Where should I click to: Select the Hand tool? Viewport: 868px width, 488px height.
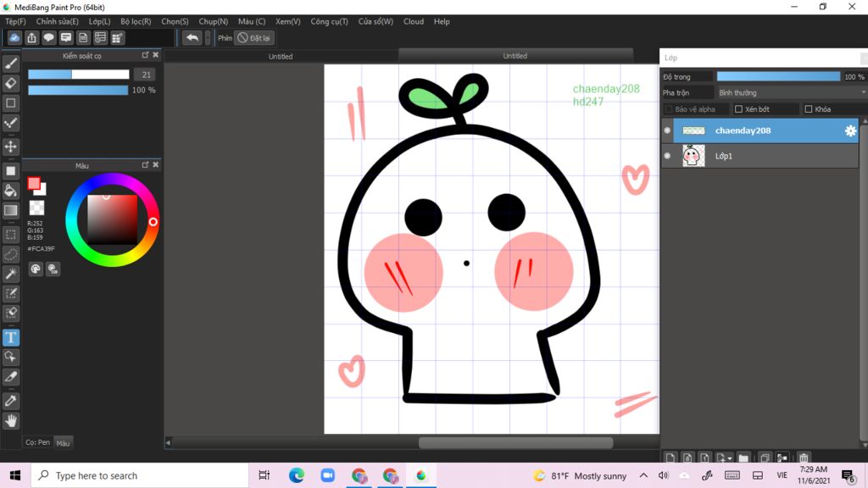(x=10, y=421)
